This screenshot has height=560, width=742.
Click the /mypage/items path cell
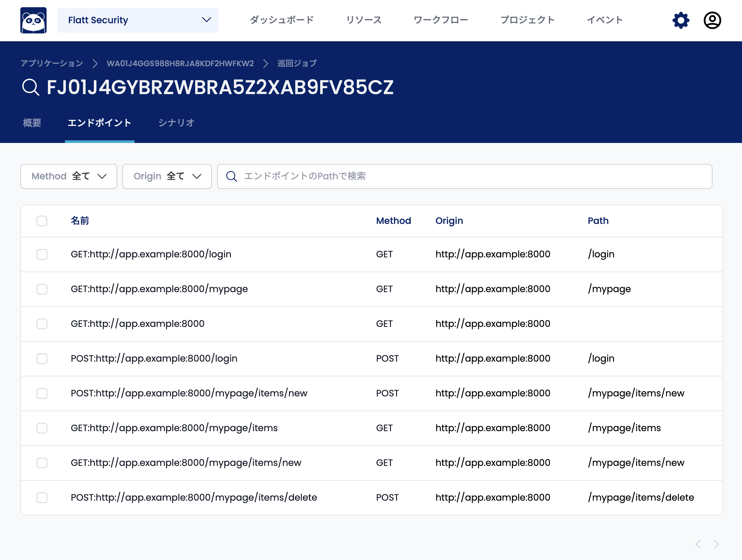624,428
